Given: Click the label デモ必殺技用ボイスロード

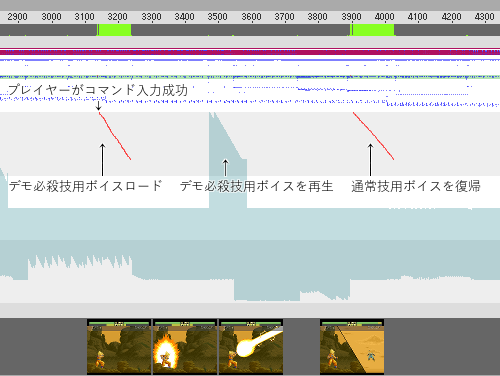Looking at the screenshot, I should click(x=85, y=186).
